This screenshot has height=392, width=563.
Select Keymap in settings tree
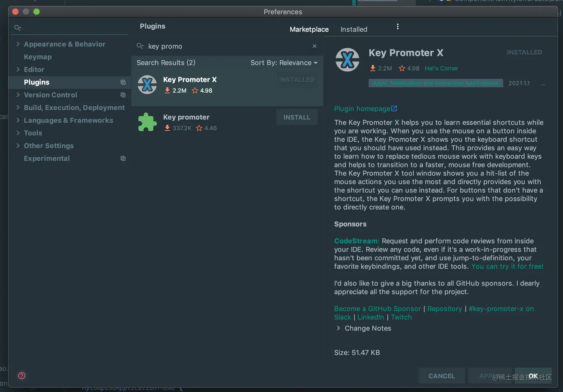38,57
